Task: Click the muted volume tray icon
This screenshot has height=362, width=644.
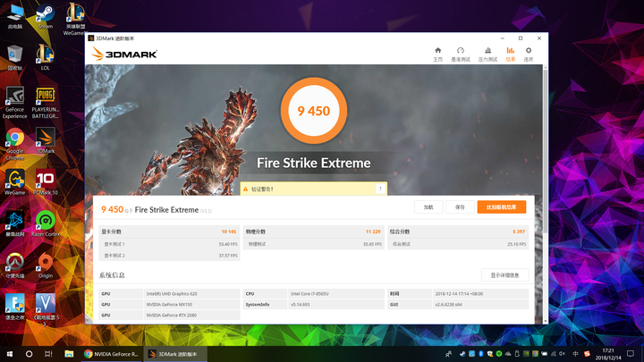Action: [563, 354]
